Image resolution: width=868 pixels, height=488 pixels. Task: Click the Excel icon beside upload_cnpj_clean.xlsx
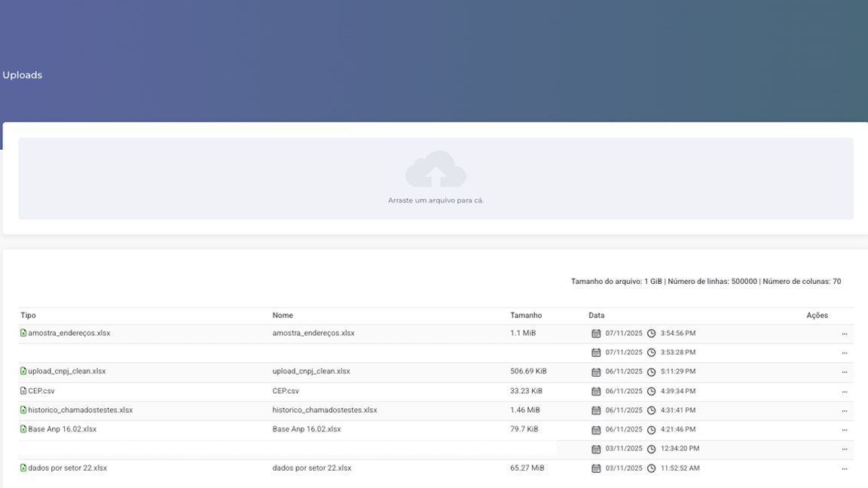[23, 371]
